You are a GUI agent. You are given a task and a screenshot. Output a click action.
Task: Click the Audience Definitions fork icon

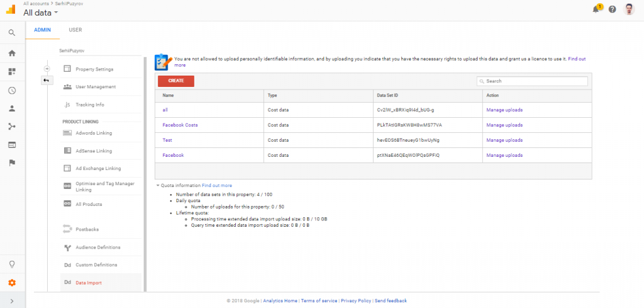click(67, 248)
